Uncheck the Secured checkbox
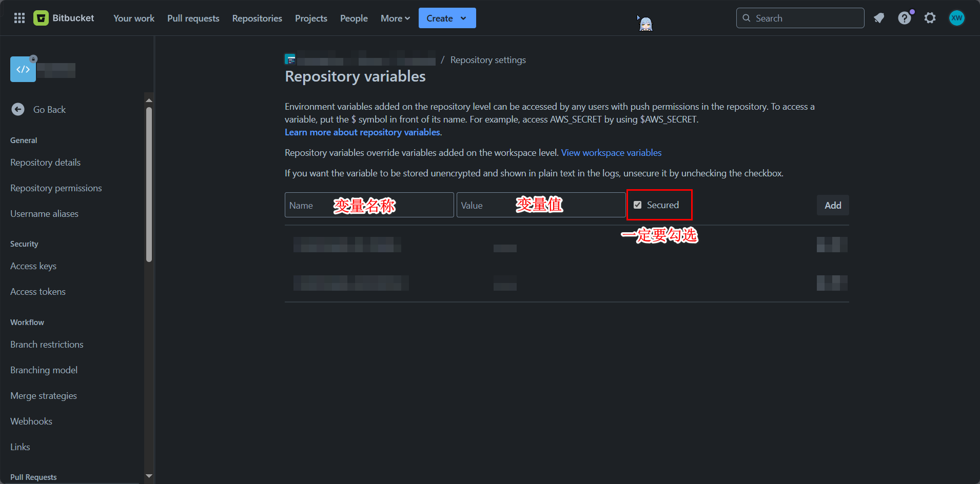Screen dimensions: 980x484 [x=637, y=205]
